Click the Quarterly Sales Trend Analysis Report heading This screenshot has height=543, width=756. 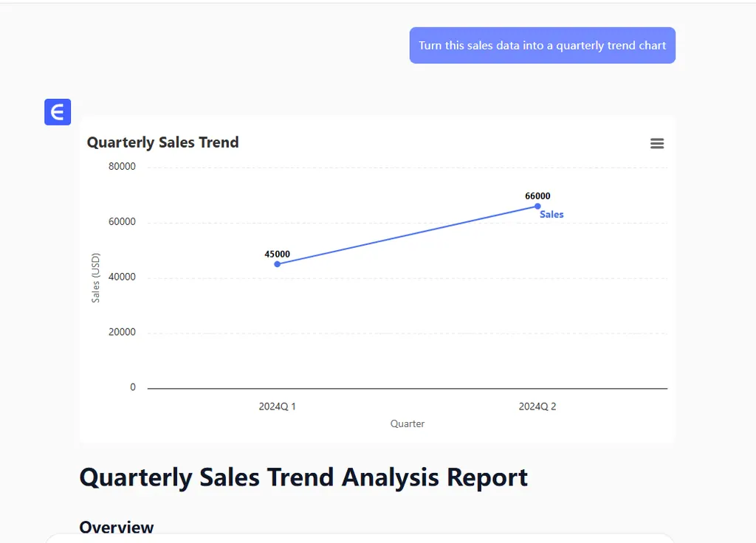(303, 477)
